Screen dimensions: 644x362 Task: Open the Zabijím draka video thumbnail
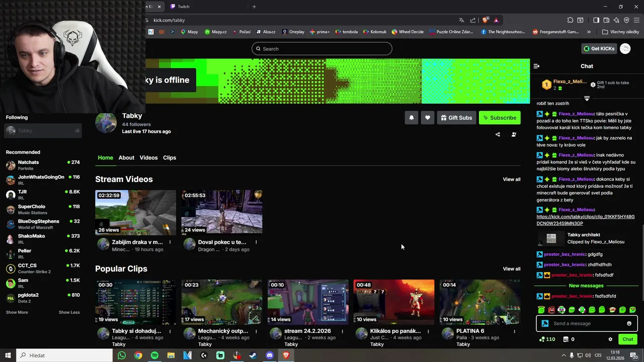coord(136,212)
